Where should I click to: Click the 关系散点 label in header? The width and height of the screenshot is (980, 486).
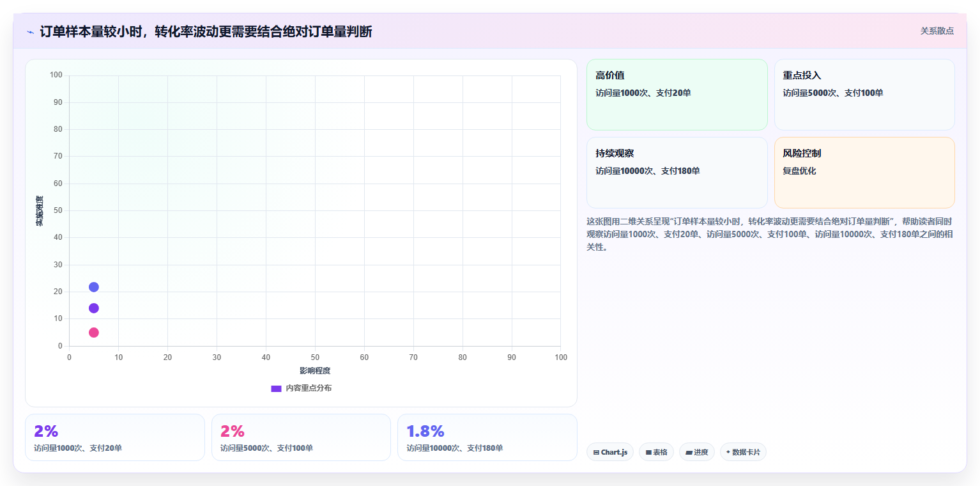coord(937,31)
